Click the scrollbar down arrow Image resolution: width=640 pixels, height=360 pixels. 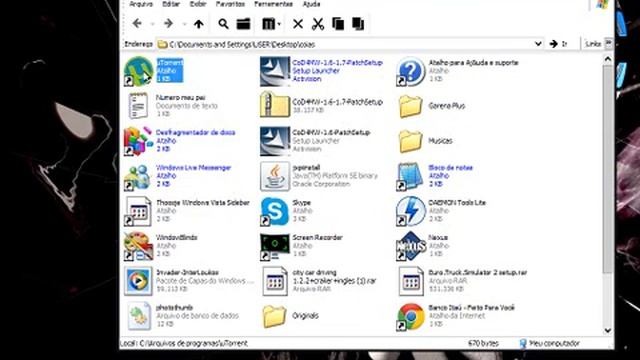[x=608, y=330]
